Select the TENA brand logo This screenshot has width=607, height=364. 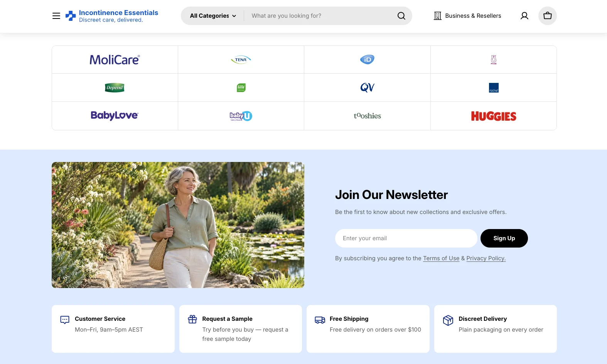(241, 60)
